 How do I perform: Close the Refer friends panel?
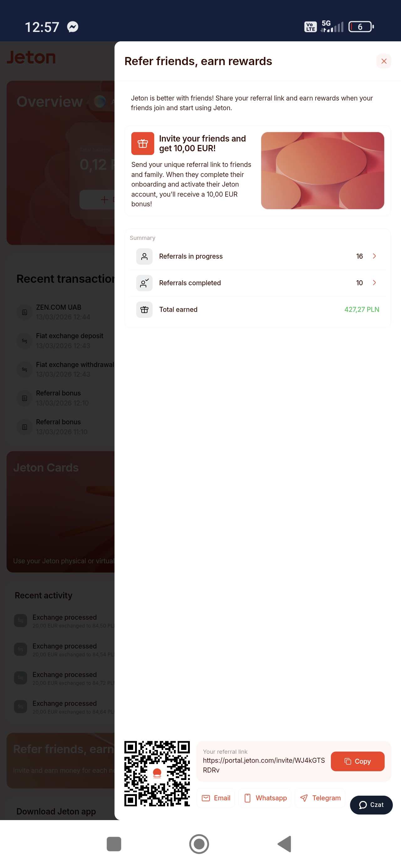click(x=383, y=61)
